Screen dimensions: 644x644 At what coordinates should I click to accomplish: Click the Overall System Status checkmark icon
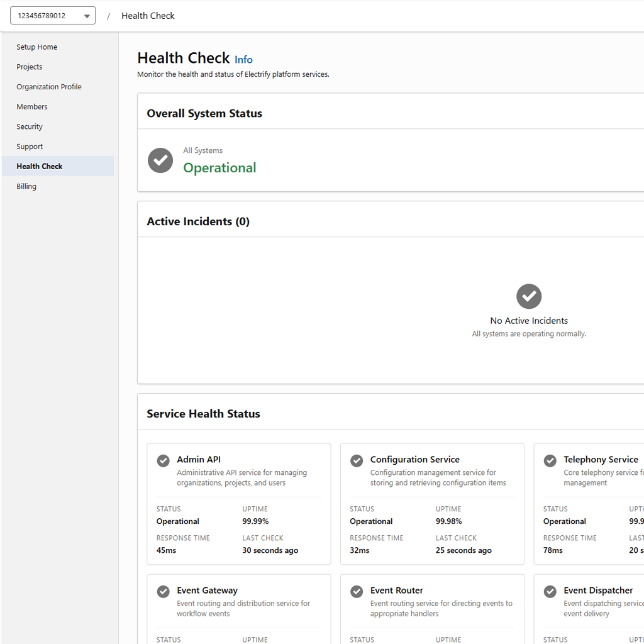tap(160, 160)
